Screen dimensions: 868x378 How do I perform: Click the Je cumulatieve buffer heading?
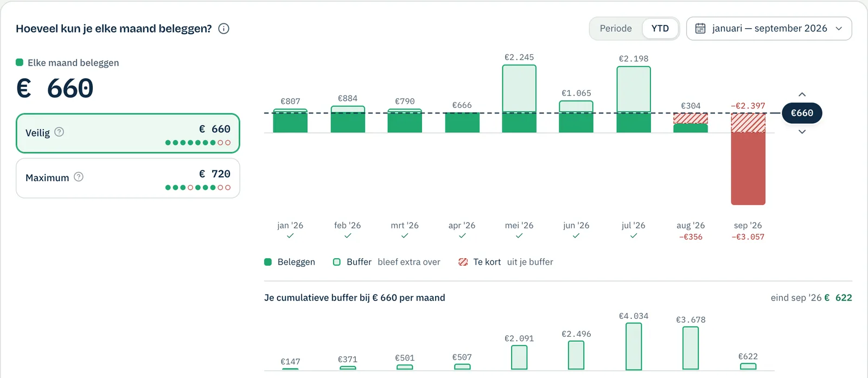355,298
